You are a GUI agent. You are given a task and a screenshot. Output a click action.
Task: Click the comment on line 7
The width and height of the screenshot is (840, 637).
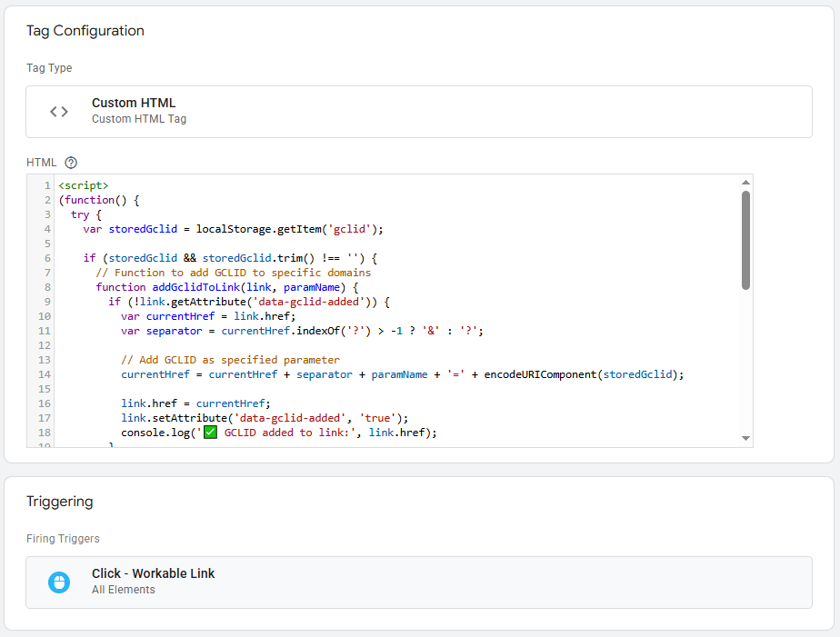[x=232, y=272]
